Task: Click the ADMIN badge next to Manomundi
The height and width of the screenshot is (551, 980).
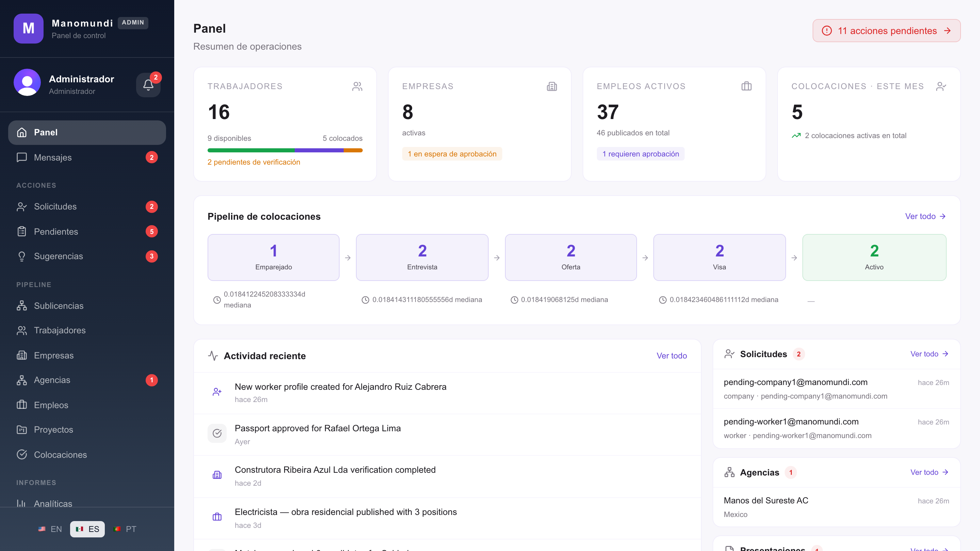Action: coord(133,22)
